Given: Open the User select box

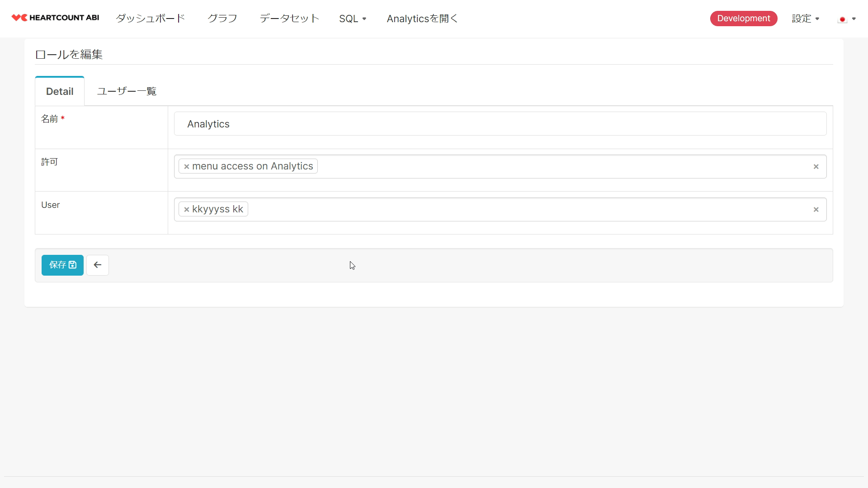Looking at the screenshot, I should pyautogui.click(x=520, y=210).
